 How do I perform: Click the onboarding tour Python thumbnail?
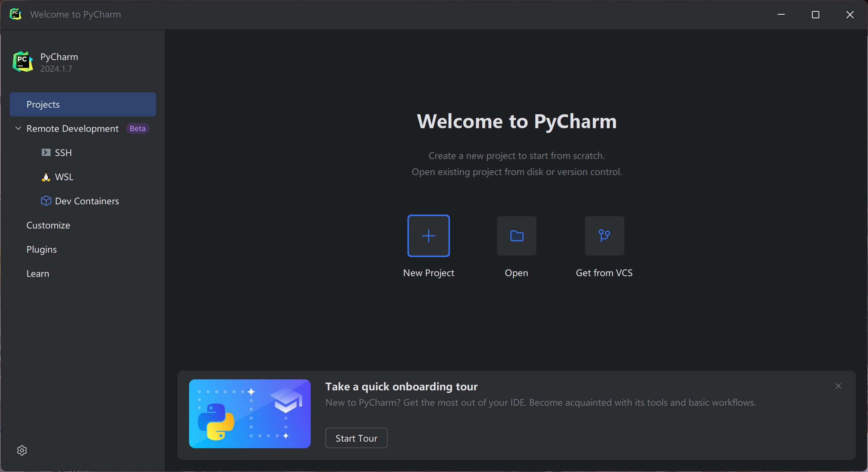250,414
